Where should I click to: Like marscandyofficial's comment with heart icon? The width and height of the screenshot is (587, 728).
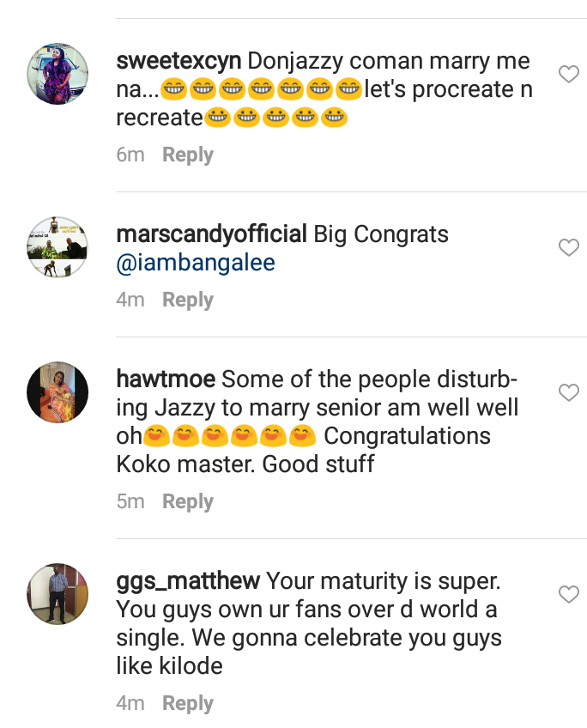[568, 248]
